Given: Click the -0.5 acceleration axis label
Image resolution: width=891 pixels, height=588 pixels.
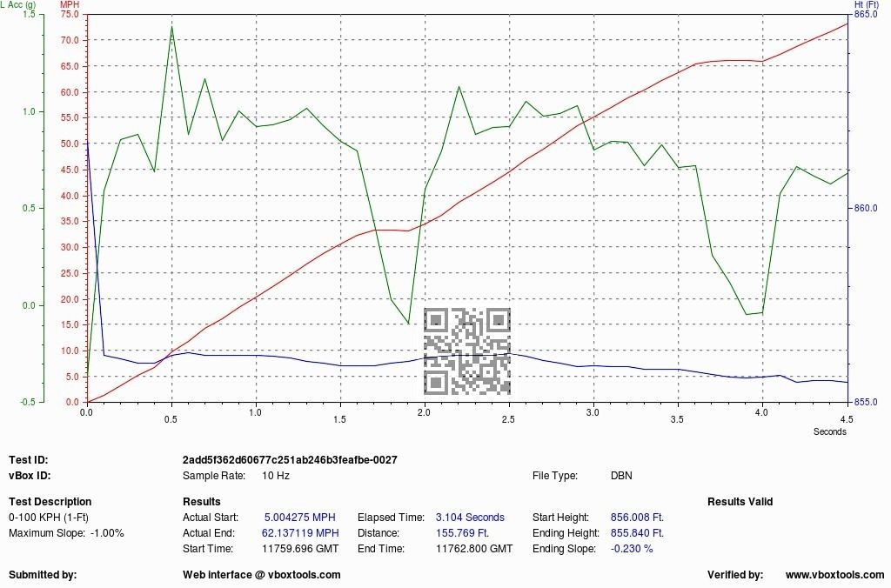Looking at the screenshot, I should (x=27, y=402).
